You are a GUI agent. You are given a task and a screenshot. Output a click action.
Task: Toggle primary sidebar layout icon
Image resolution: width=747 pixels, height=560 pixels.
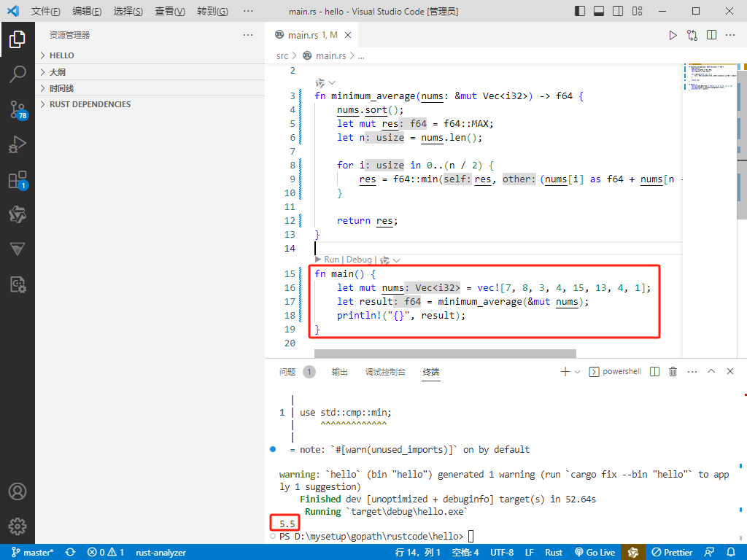click(580, 11)
